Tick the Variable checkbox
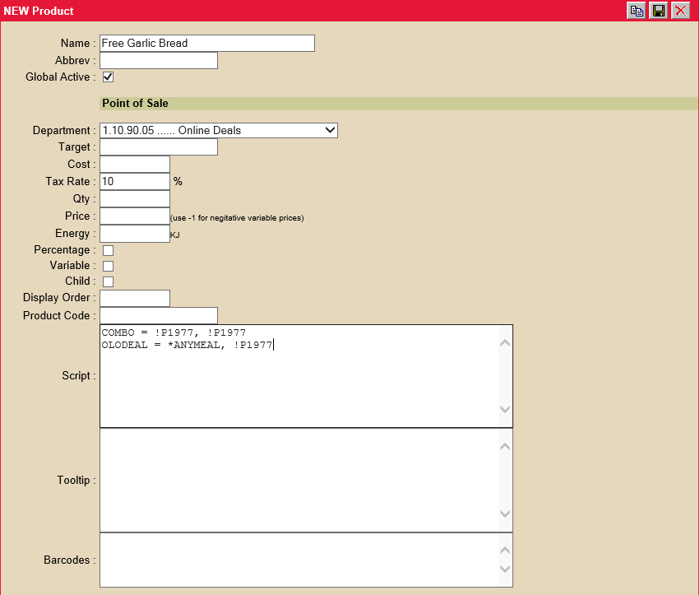This screenshot has width=700, height=595. click(x=108, y=266)
